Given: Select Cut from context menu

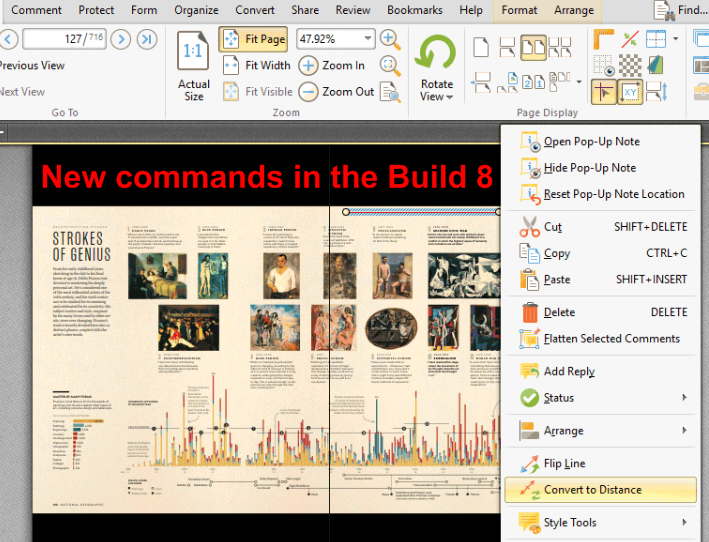Looking at the screenshot, I should (x=600, y=227).
